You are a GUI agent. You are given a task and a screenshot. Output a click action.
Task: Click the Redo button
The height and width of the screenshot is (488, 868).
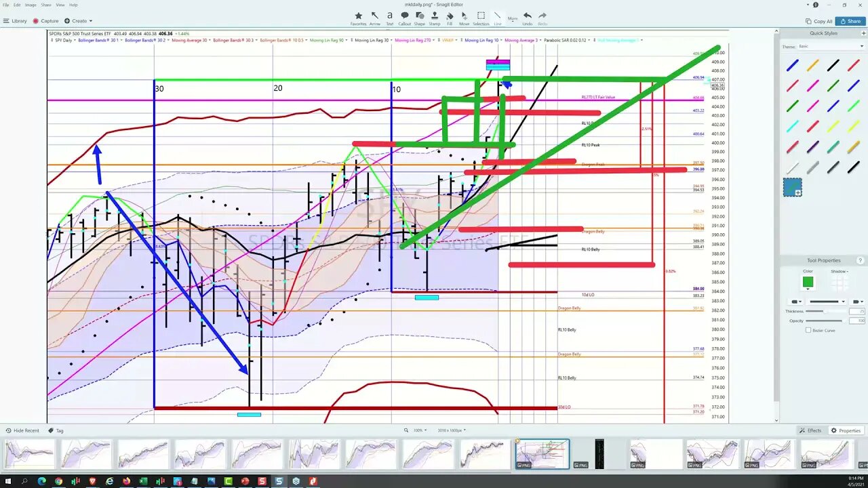[542, 18]
